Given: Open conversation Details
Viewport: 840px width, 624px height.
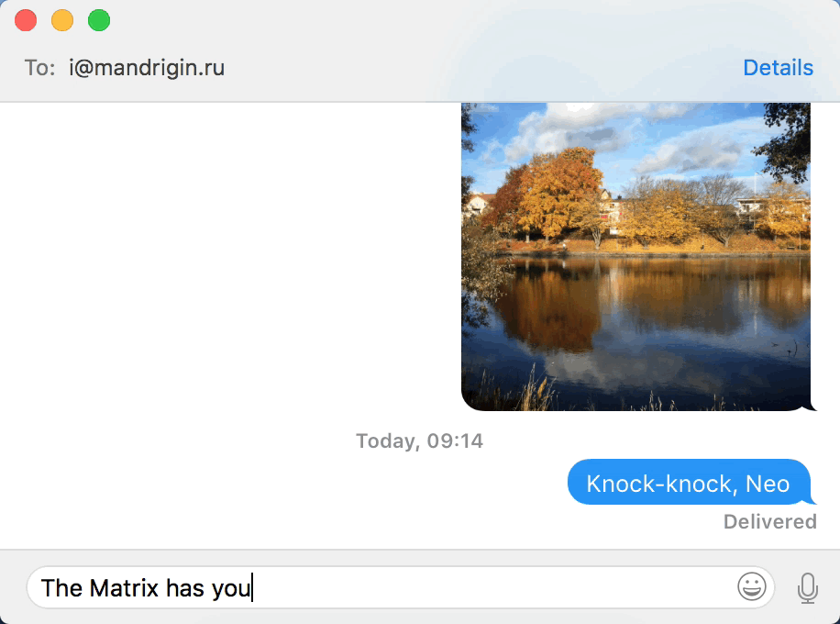Looking at the screenshot, I should [778, 68].
